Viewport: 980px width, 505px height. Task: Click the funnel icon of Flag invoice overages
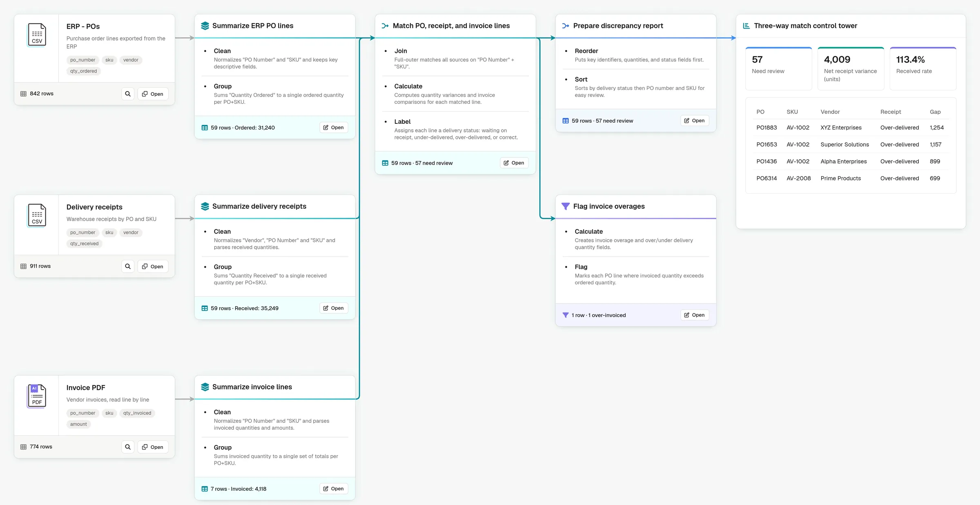click(566, 206)
